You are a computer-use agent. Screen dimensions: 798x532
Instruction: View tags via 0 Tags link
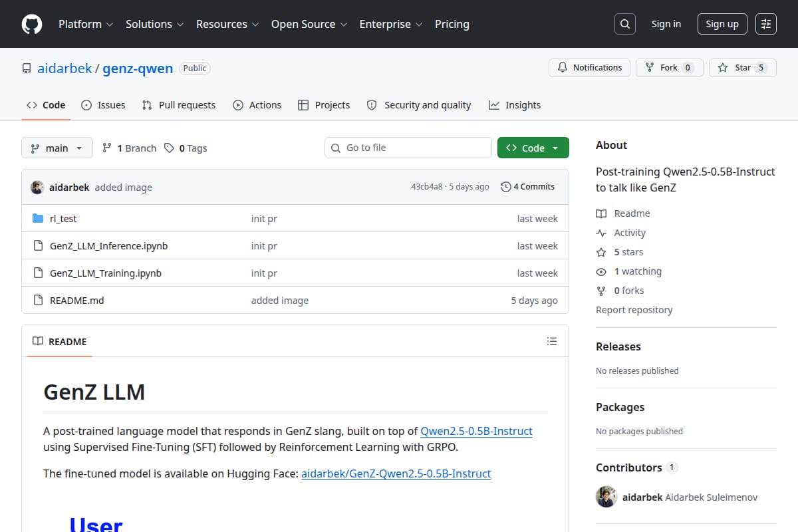click(x=186, y=148)
